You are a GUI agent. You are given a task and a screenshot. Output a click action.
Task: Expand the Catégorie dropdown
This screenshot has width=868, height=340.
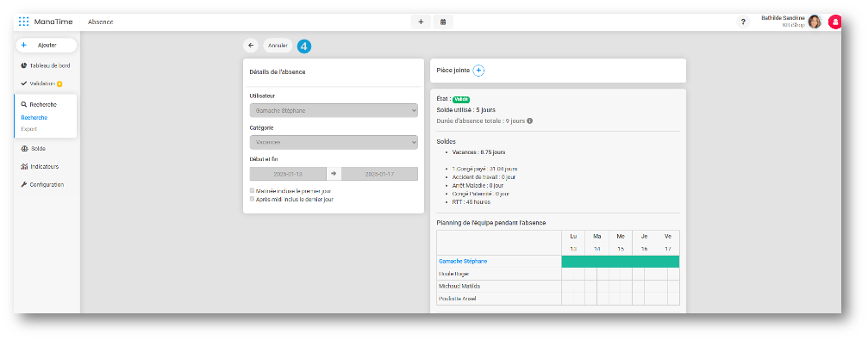click(x=334, y=143)
